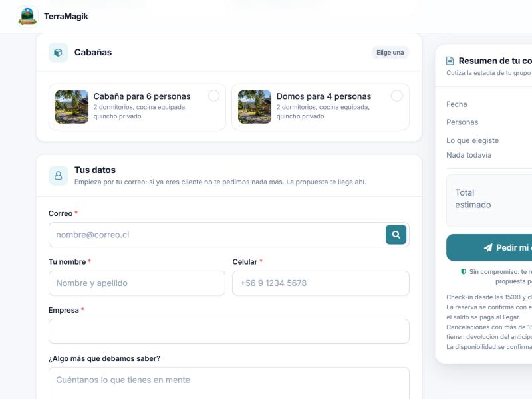Click the Cabaña para 6 personas title

click(142, 96)
